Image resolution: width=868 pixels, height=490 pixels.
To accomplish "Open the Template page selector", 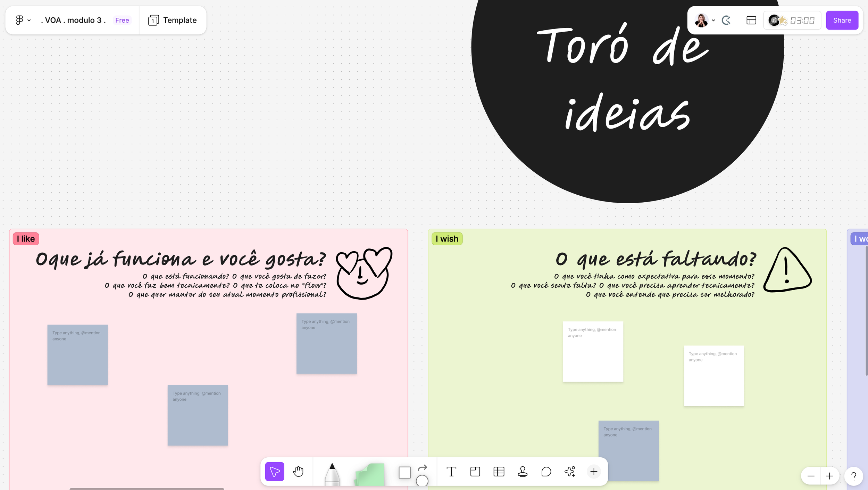I will tap(173, 20).
